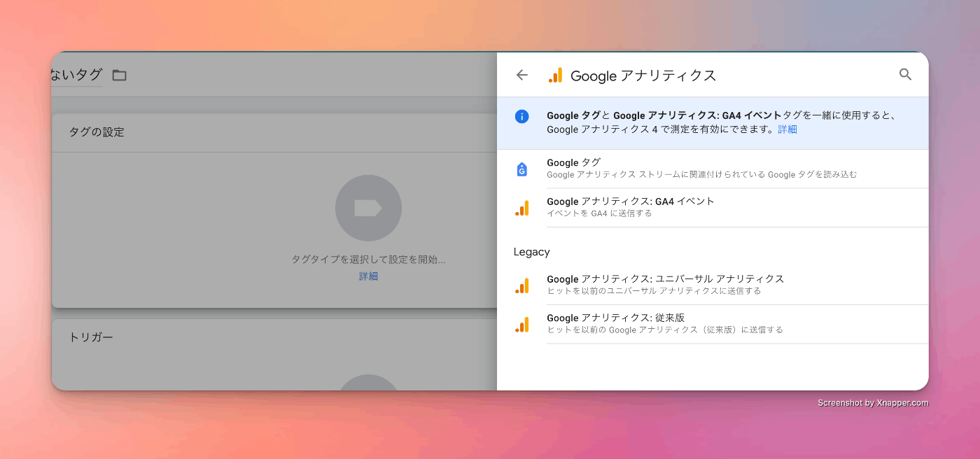Screen dimensions: 980x459
Task: Click the blue info icon in the banner
Action: (x=521, y=116)
